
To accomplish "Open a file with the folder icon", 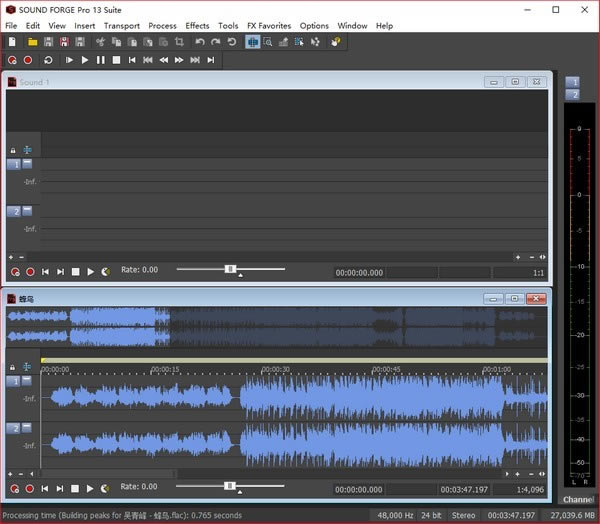I will pyautogui.click(x=32, y=42).
